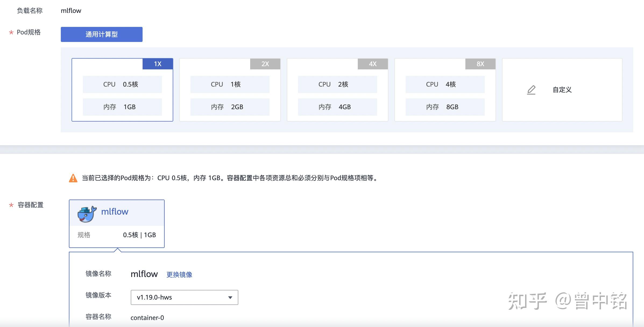Select the 4X Pod spec with 2核 CPU
The height and width of the screenshot is (327, 644).
(x=337, y=90)
